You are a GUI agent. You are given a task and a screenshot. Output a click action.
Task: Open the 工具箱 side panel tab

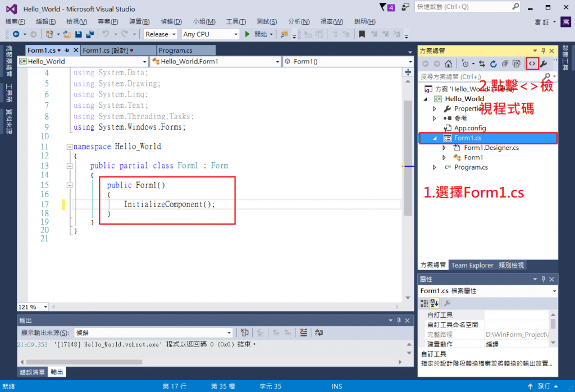tap(9, 93)
